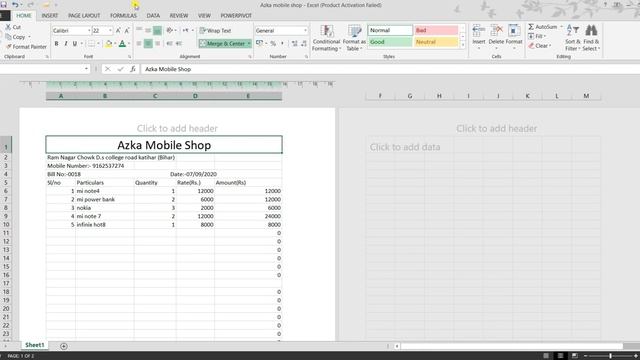640x360 pixels.
Task: Open the Orientation text rotation tool
Action: tap(170, 31)
